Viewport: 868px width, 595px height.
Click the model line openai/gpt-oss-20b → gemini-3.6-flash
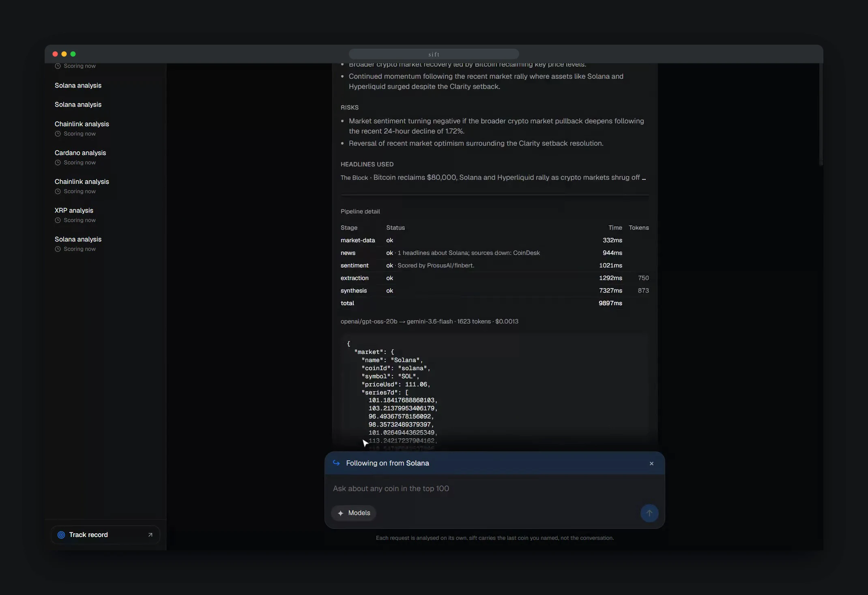click(430, 321)
